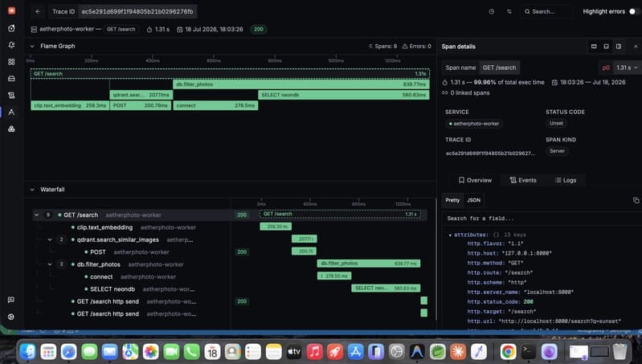
Task: Click the swap arrows icon in top bar
Action: point(509,11)
